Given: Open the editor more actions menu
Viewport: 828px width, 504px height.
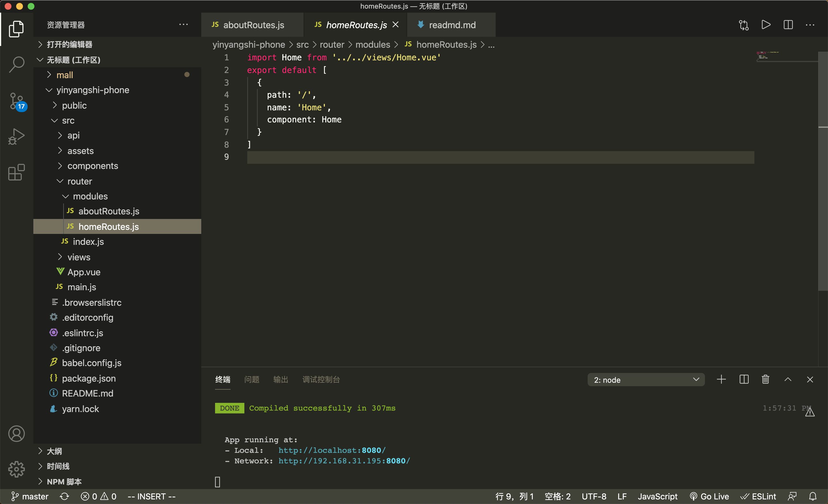Looking at the screenshot, I should (810, 25).
